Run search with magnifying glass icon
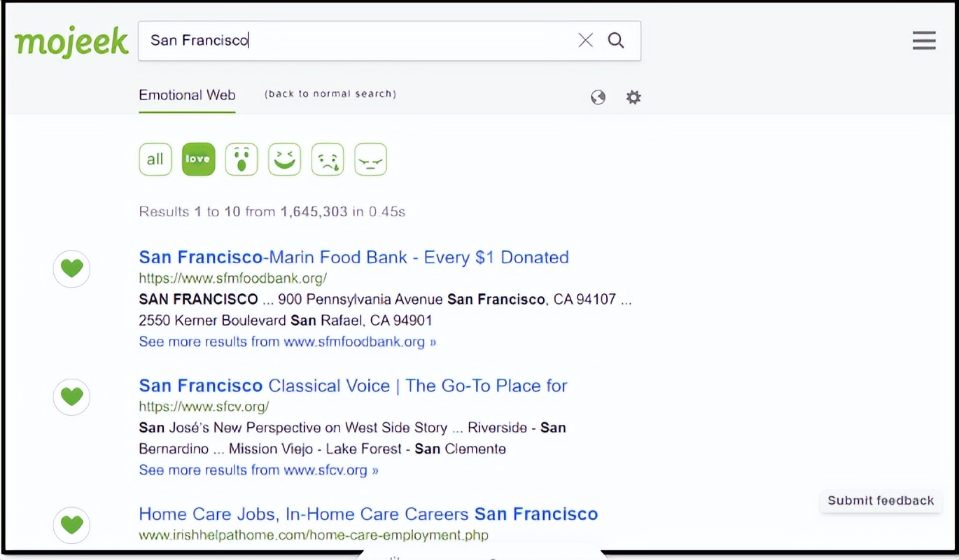Screen dimensions: 959x560 (616, 41)
